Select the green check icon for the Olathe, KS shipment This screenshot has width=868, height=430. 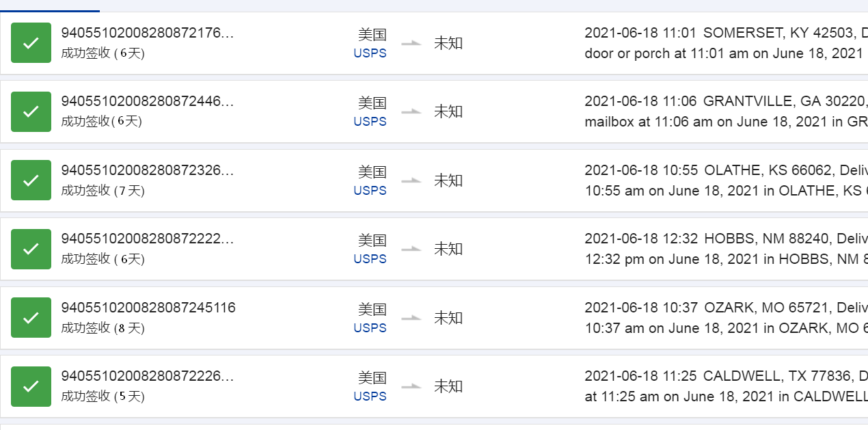(x=31, y=180)
